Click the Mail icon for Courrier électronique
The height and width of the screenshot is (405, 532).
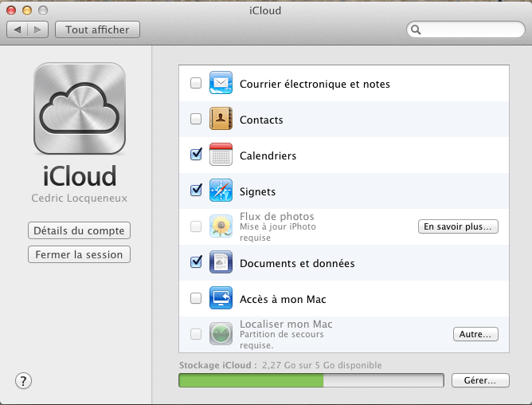coord(221,83)
